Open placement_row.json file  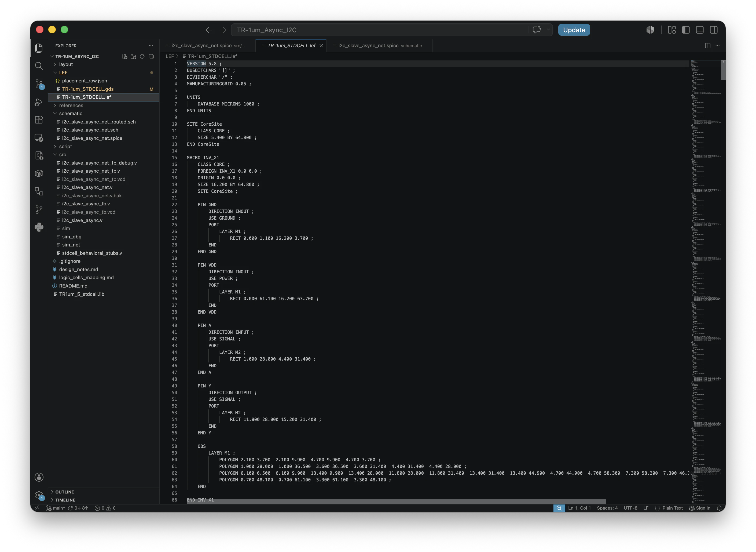104,81
